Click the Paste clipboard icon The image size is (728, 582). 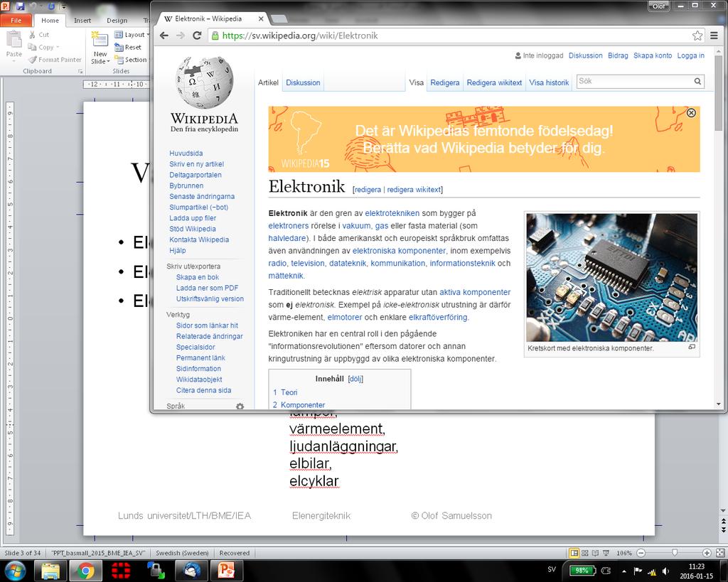[14, 40]
